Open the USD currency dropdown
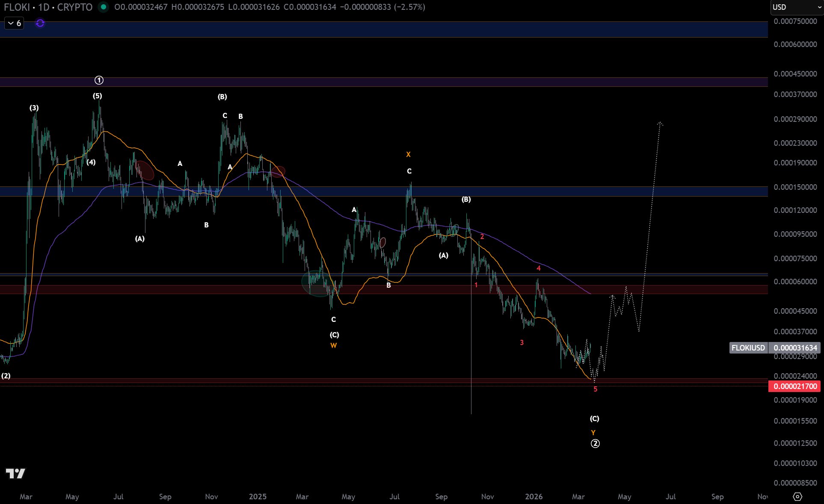The image size is (824, 504). click(796, 7)
